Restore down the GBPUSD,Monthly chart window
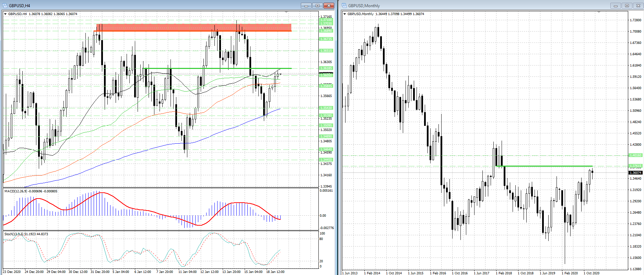This screenshot has width=644, height=275. coord(627,5)
